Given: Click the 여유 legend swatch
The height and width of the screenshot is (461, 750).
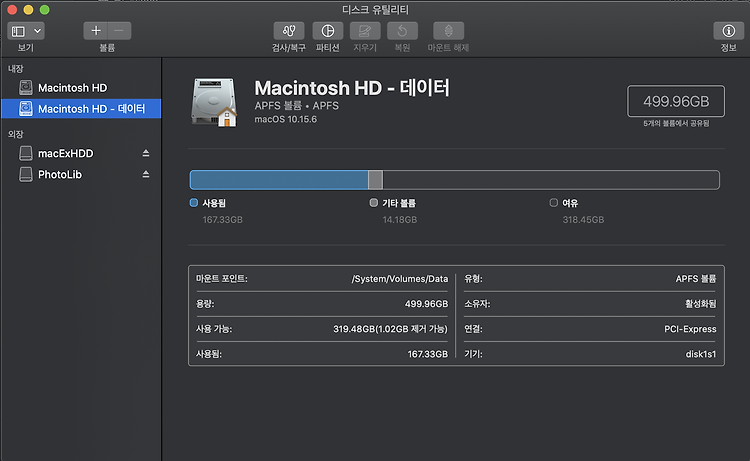Looking at the screenshot, I should point(553,203).
